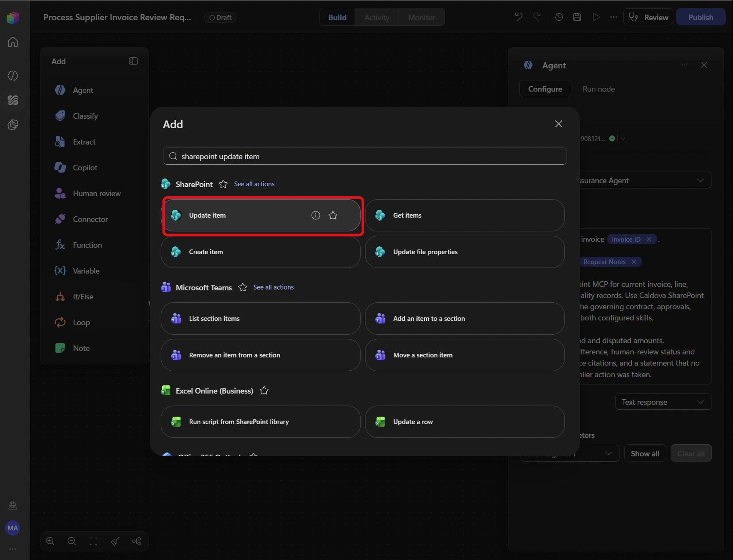
Task: Open Agent panel more options ellipsis
Action: 685,65
